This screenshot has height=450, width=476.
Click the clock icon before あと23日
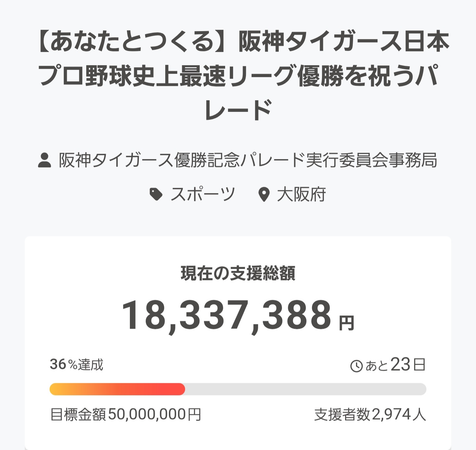click(356, 366)
